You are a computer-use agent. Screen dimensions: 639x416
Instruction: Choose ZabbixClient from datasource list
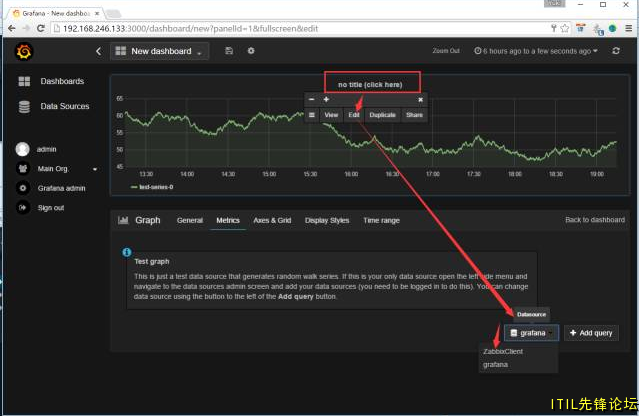pos(503,351)
